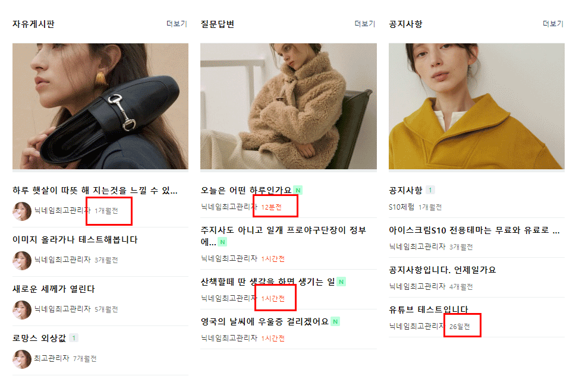Select the 자유게시판 section heading

[33, 24]
